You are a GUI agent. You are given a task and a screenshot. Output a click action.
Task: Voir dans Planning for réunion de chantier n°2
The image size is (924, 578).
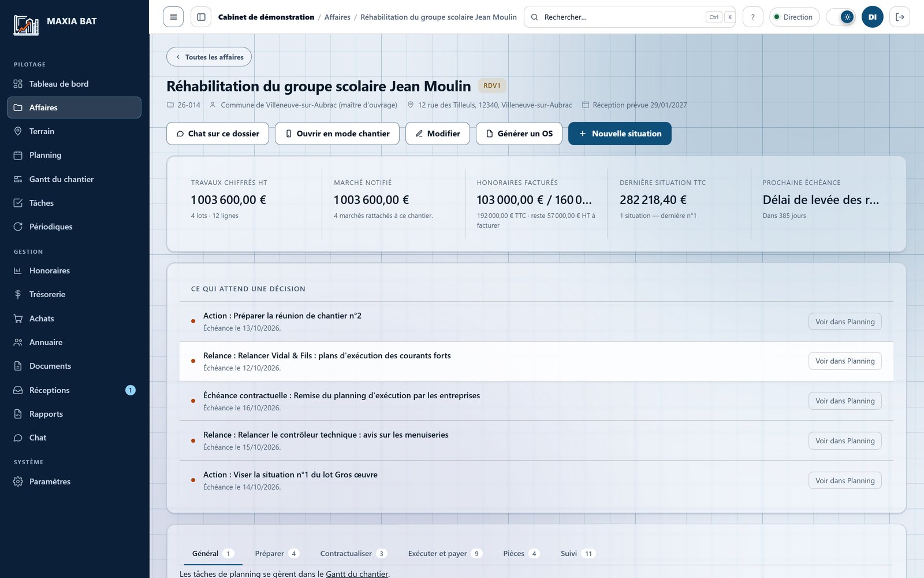point(845,321)
